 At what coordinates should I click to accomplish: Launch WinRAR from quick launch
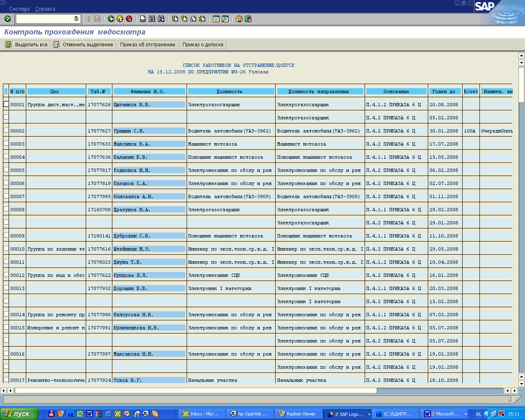click(99, 414)
